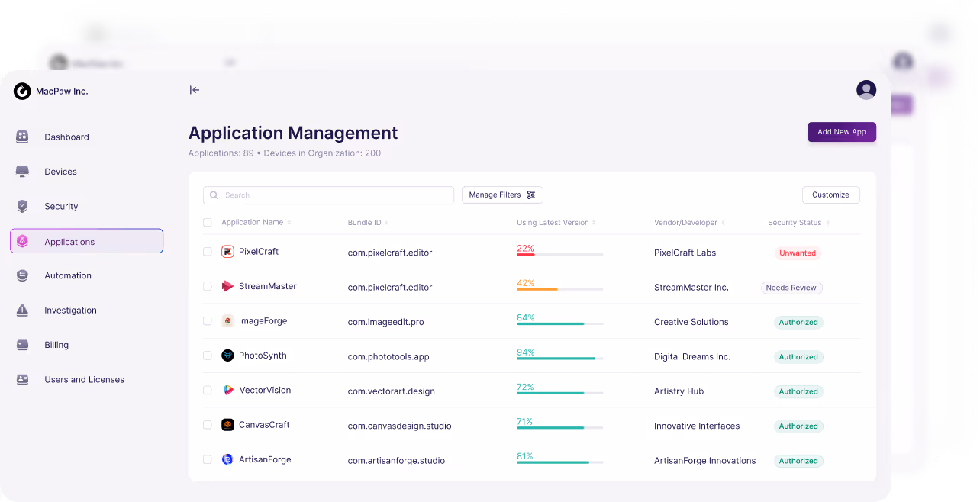Open the Security section
This screenshot has width=980, height=502.
point(61,206)
